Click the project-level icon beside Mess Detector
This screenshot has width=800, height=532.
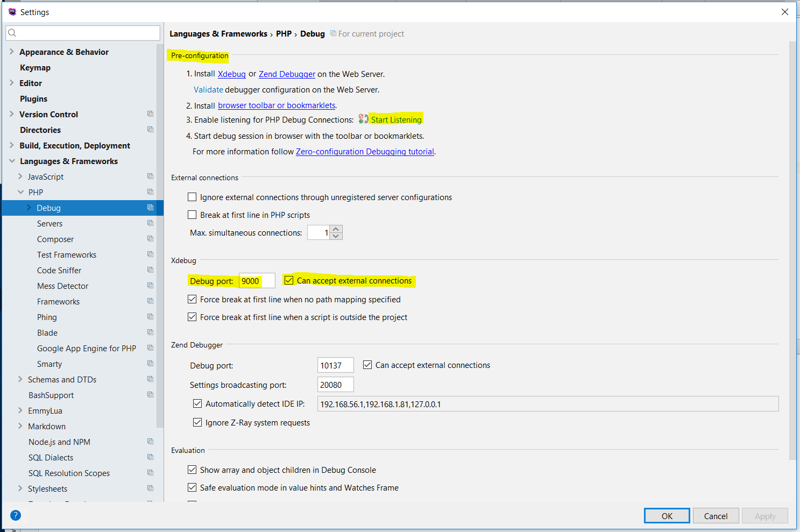click(150, 286)
